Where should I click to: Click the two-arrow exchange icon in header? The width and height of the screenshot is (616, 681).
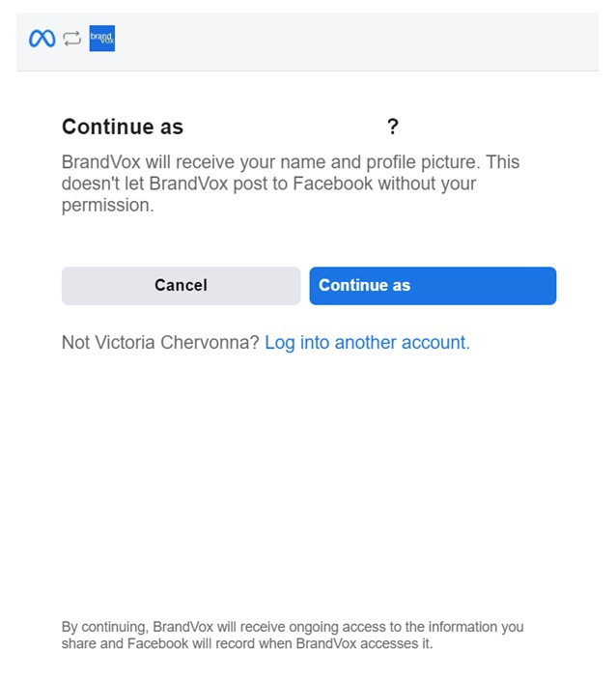72,39
